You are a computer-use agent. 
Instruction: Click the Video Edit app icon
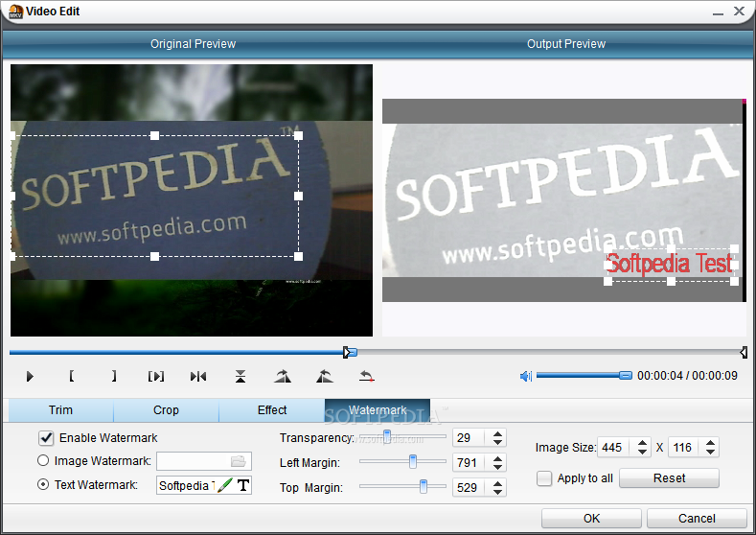[x=15, y=12]
